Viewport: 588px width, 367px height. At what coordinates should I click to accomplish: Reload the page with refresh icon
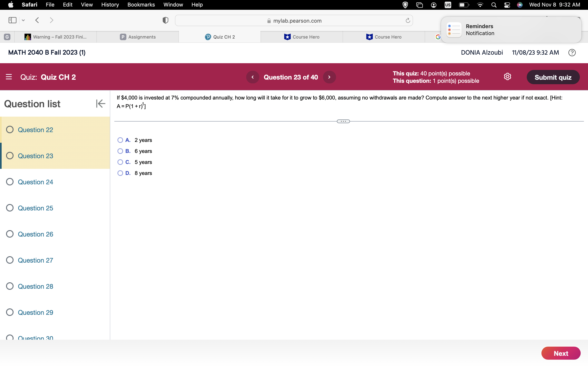pos(408,21)
